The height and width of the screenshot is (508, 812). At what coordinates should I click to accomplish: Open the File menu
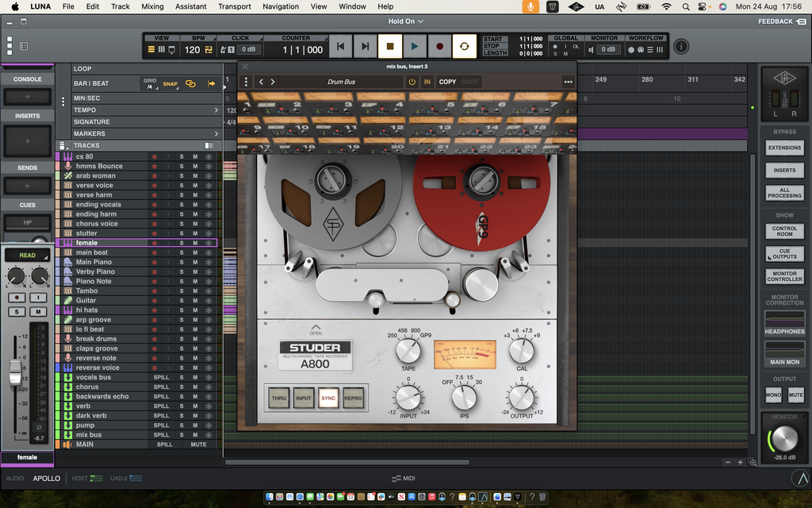[x=68, y=6]
